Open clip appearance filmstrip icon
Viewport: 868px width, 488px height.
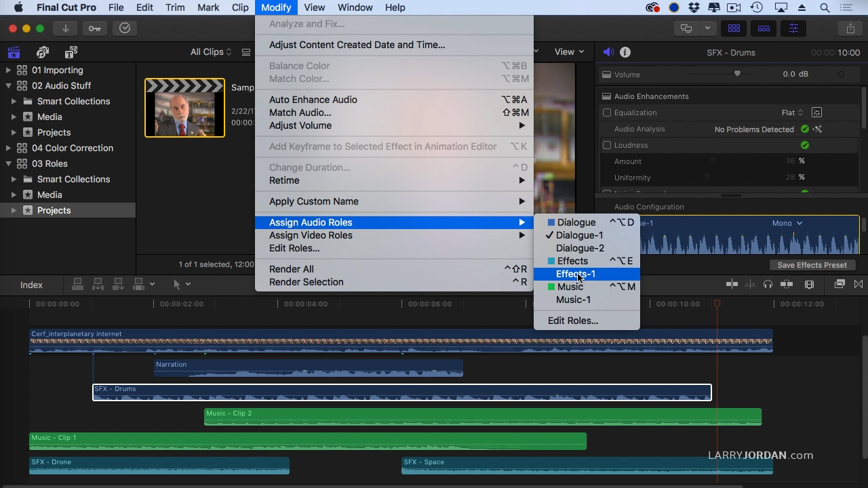coord(809,285)
